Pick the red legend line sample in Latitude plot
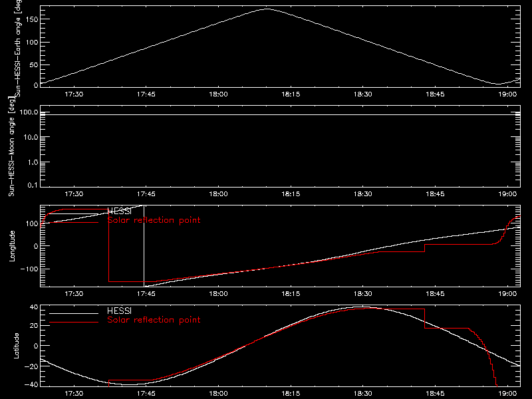This screenshot has width=532, height=399. point(74,322)
